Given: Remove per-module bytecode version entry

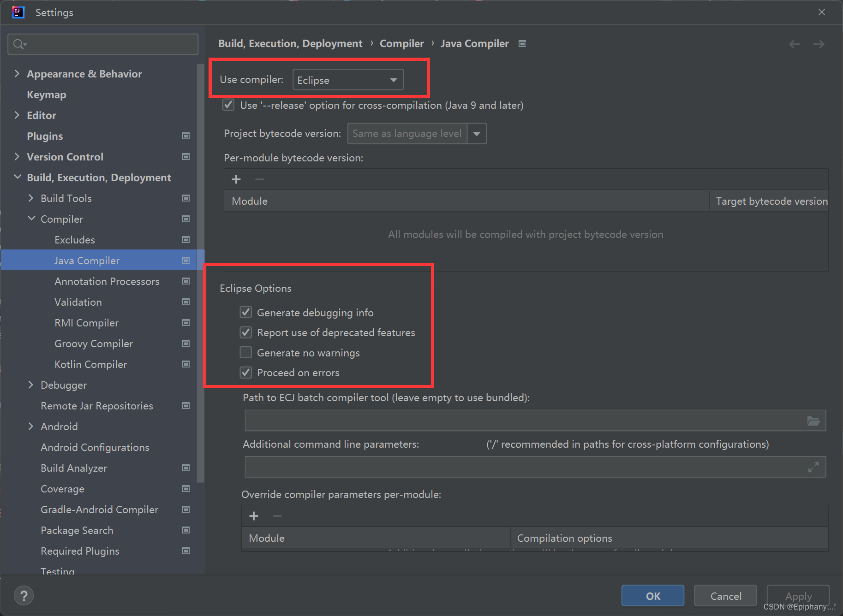Looking at the screenshot, I should 260,179.
